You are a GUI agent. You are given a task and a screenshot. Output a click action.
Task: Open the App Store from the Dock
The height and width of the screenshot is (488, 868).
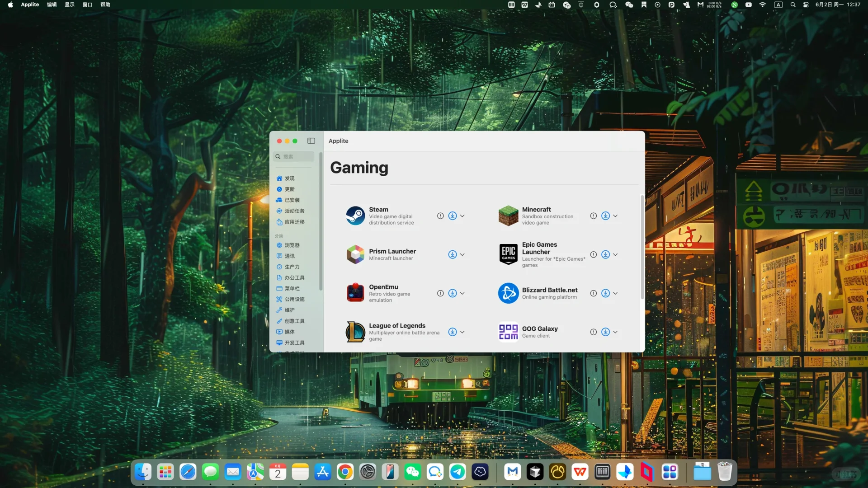(x=323, y=472)
